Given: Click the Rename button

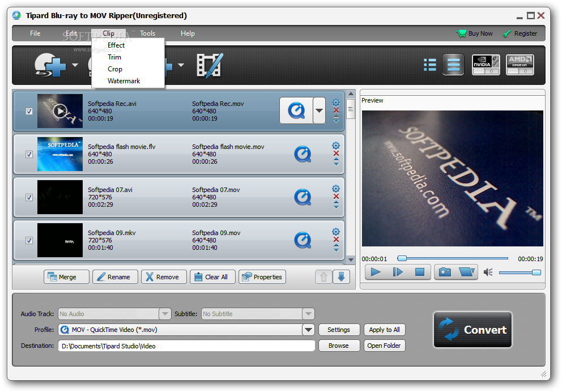Looking at the screenshot, I should (115, 277).
